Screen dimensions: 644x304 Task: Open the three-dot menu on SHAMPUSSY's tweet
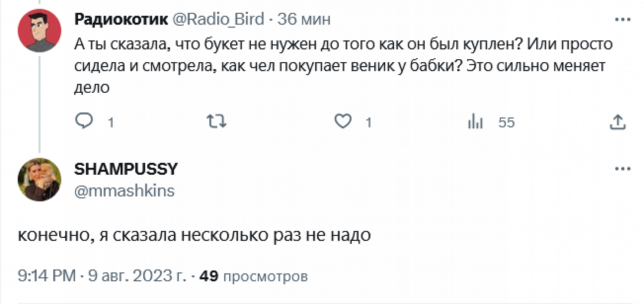(x=622, y=169)
